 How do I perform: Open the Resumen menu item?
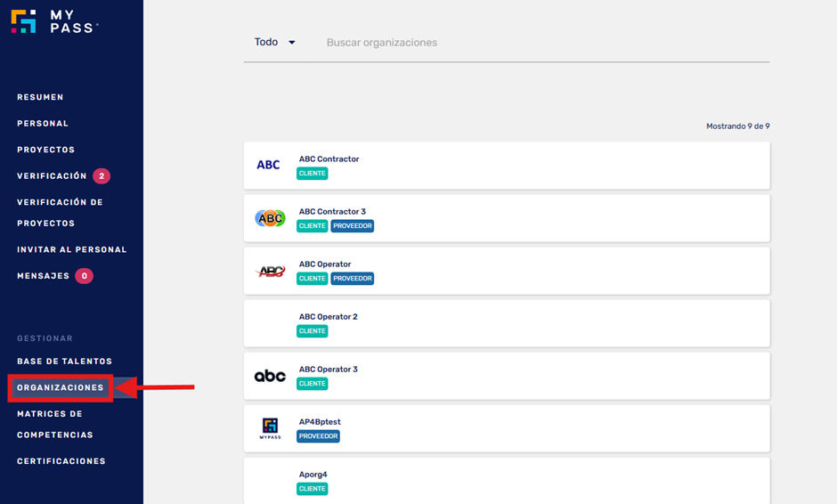coord(40,97)
